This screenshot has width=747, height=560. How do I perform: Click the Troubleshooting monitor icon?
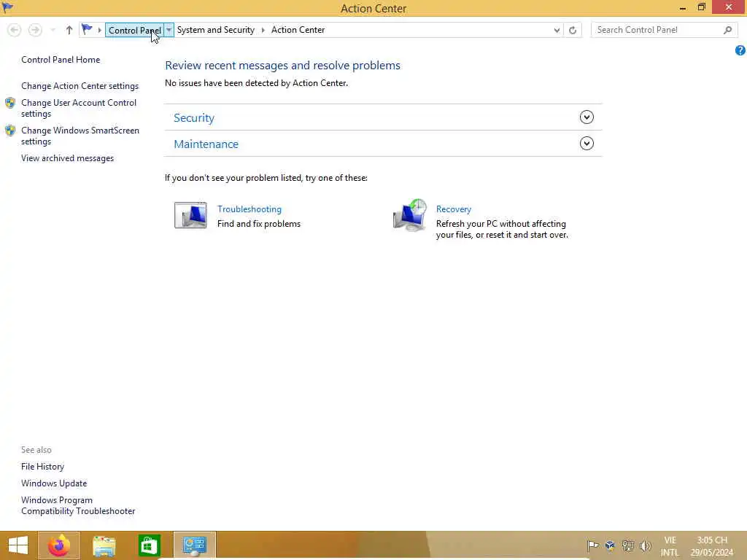190,215
